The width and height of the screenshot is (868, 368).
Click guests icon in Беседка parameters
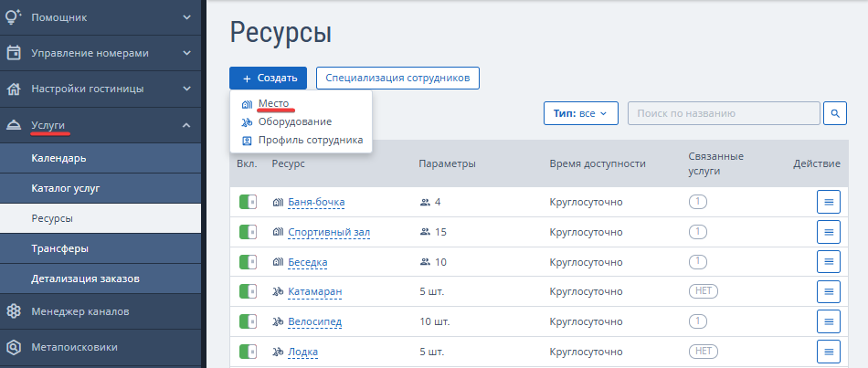tap(425, 262)
